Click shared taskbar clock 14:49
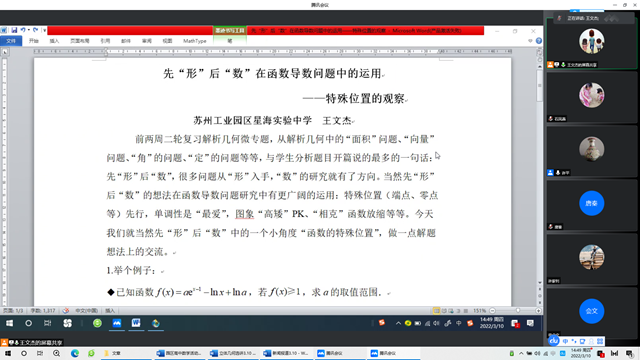 pyautogui.click(x=491, y=323)
